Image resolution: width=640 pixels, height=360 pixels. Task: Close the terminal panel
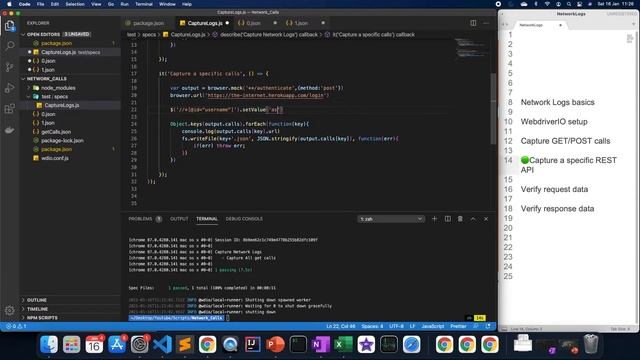coord(486,219)
